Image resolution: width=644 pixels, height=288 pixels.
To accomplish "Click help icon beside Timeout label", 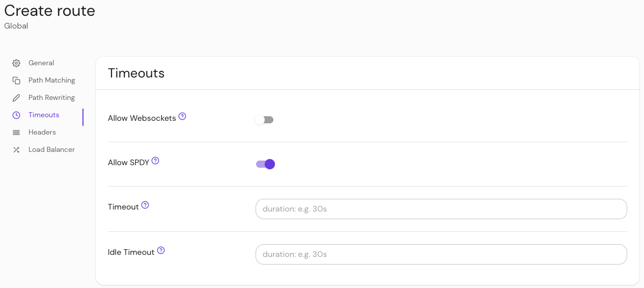I will 145,205.
